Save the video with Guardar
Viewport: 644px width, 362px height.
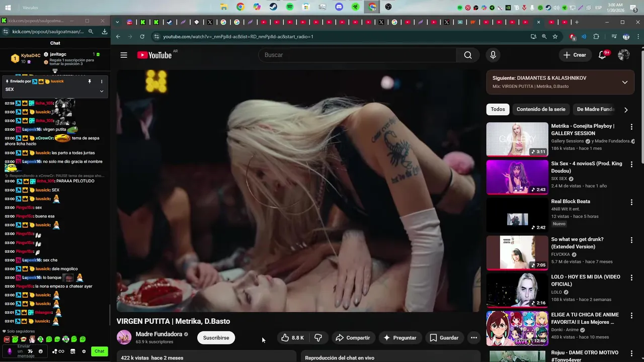(x=444, y=338)
